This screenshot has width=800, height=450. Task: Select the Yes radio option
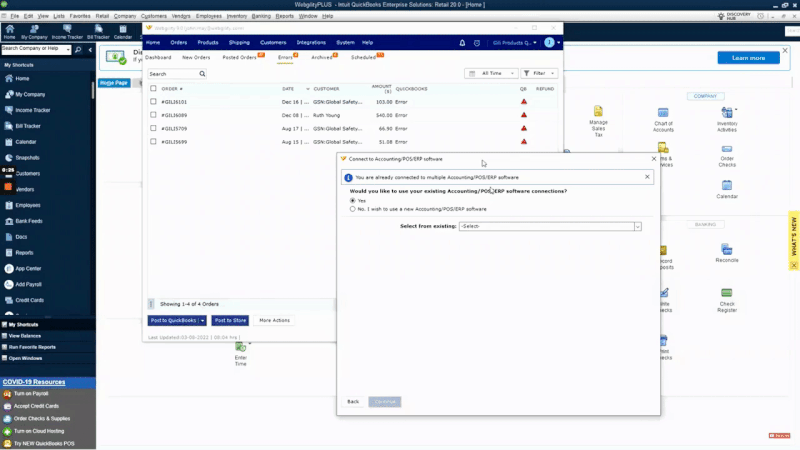point(353,201)
